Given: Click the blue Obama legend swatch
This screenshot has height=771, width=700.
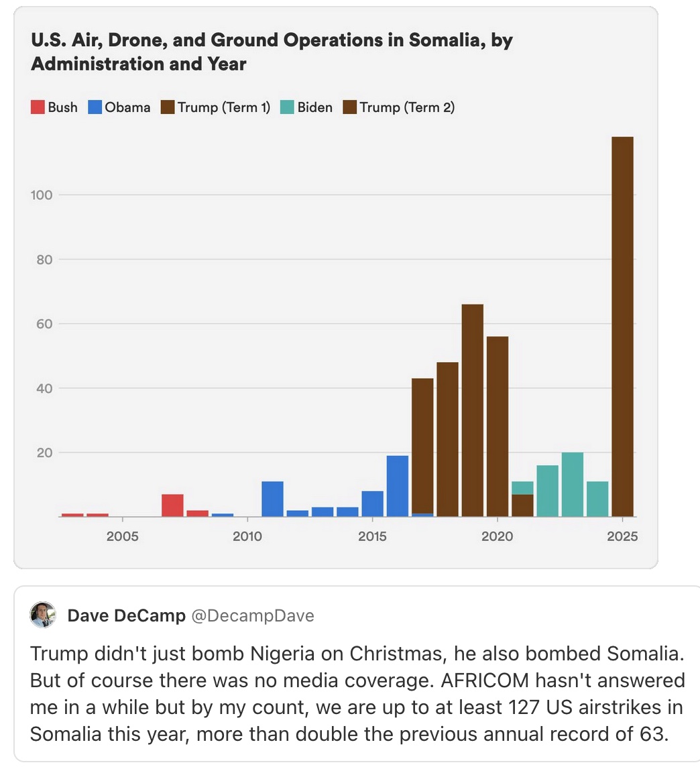Looking at the screenshot, I should click(x=95, y=107).
